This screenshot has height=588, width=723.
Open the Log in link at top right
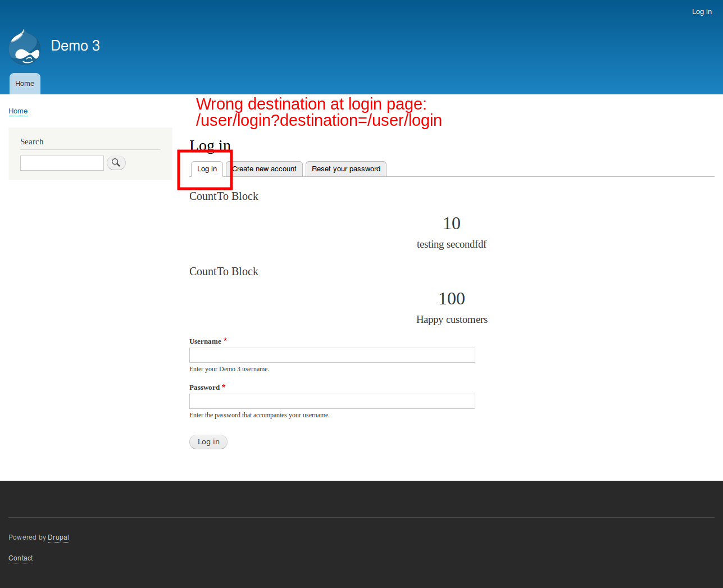click(702, 11)
